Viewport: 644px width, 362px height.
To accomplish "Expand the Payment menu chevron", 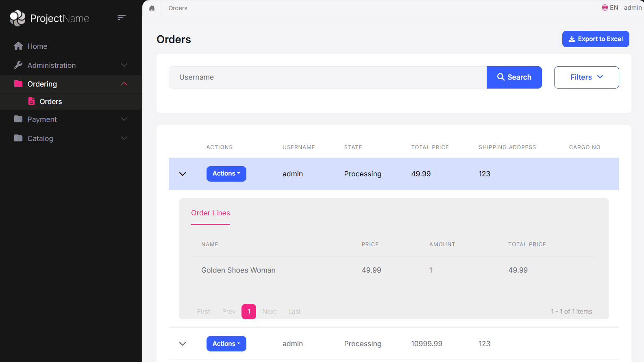I will coord(124,119).
